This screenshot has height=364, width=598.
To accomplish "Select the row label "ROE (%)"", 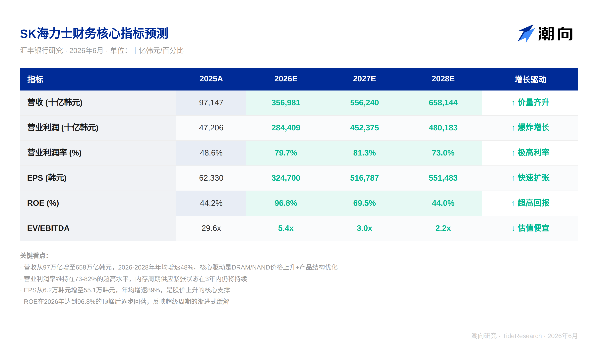I will (x=43, y=203).
